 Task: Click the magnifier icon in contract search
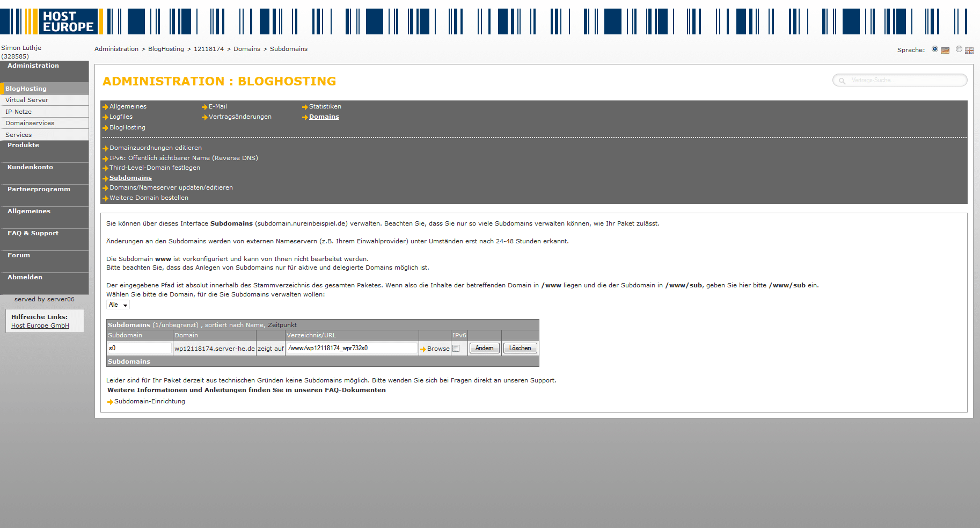(842, 81)
